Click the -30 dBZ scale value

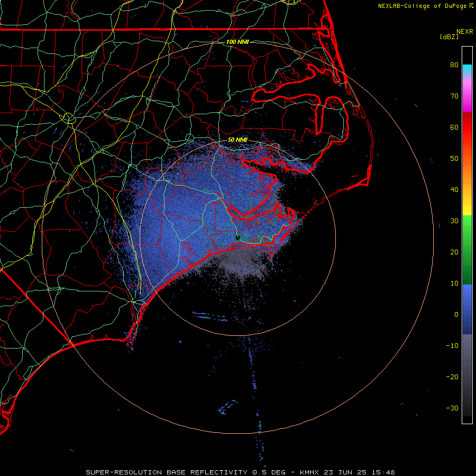click(452, 408)
